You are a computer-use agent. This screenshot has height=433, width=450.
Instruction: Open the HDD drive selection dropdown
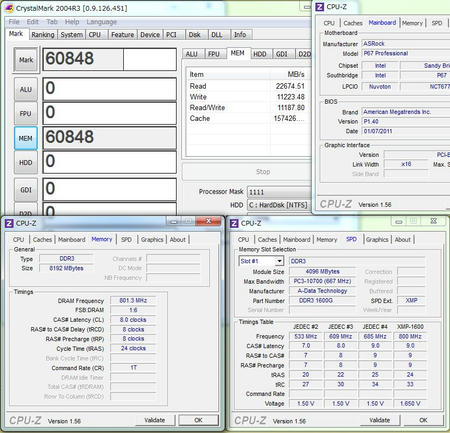click(279, 205)
